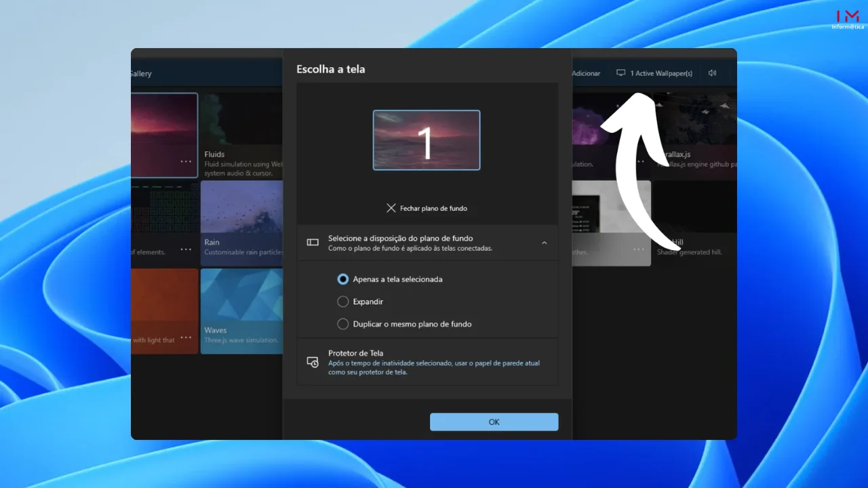Click Fechar plano de fundo
Screen dimensions: 868x488
pyautogui.click(x=433, y=208)
